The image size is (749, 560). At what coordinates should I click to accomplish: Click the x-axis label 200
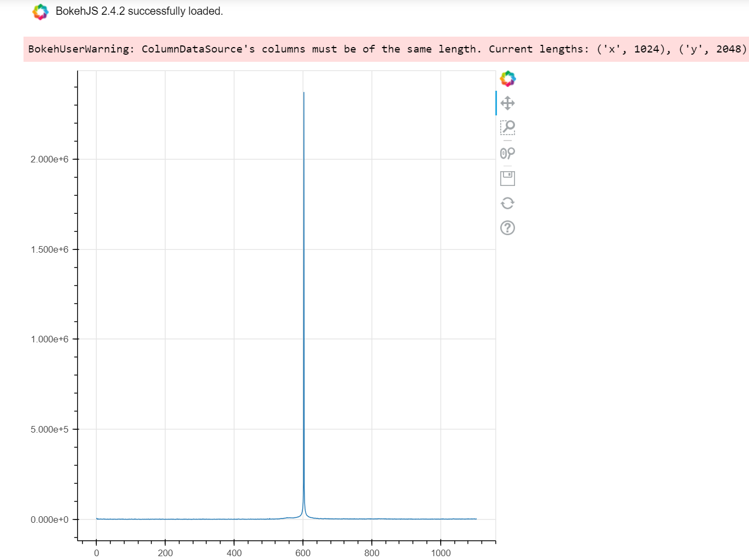pos(165,553)
